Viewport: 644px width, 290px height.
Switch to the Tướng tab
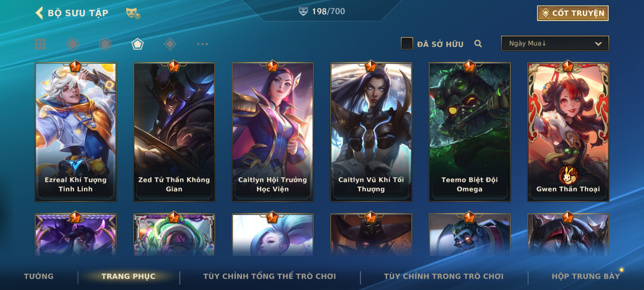[x=39, y=276]
